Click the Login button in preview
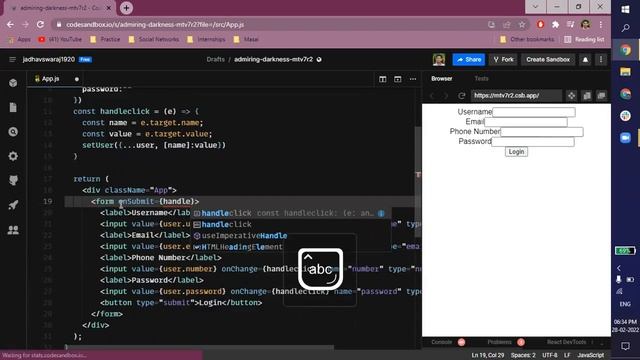Viewport: 640px width, 360px height. click(516, 151)
